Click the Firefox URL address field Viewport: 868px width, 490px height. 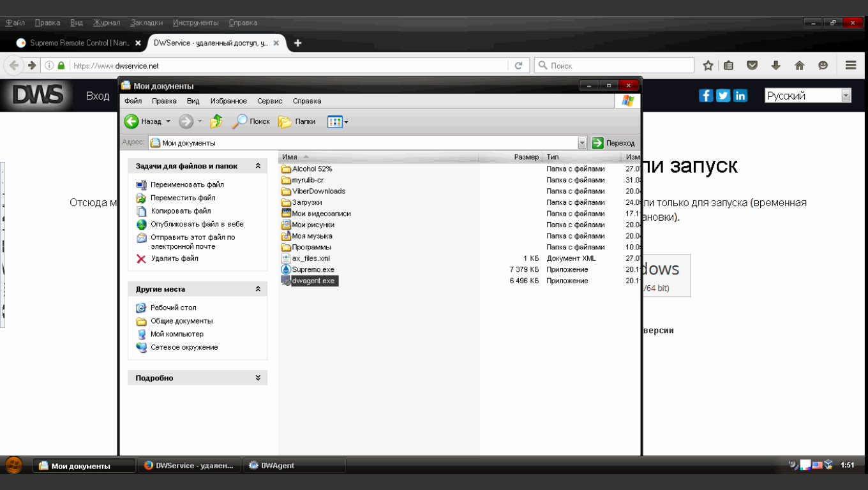290,66
